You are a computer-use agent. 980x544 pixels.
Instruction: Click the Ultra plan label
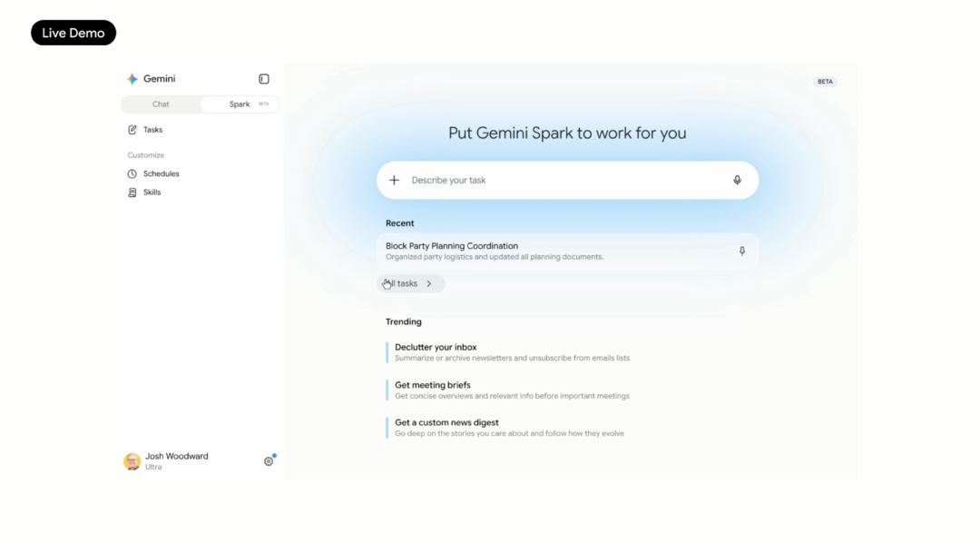(153, 467)
